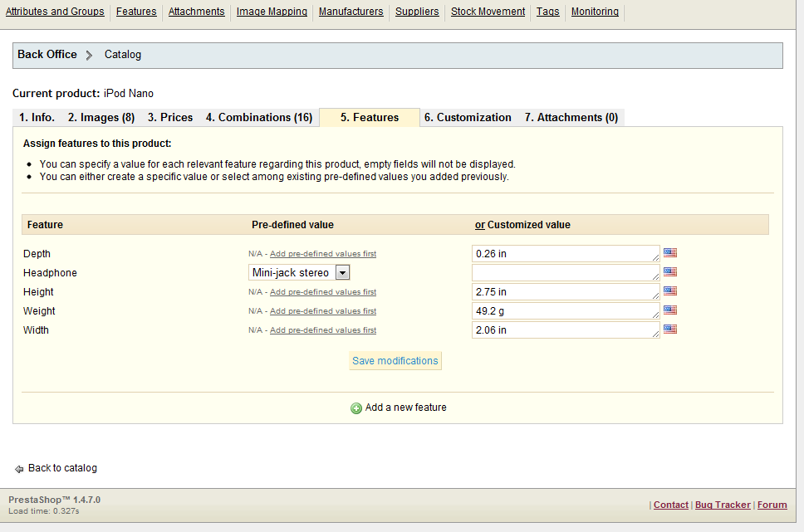Screen dimensions: 804x532
Task: Open the Headphone pre-defined value dropdown
Action: coord(299,273)
